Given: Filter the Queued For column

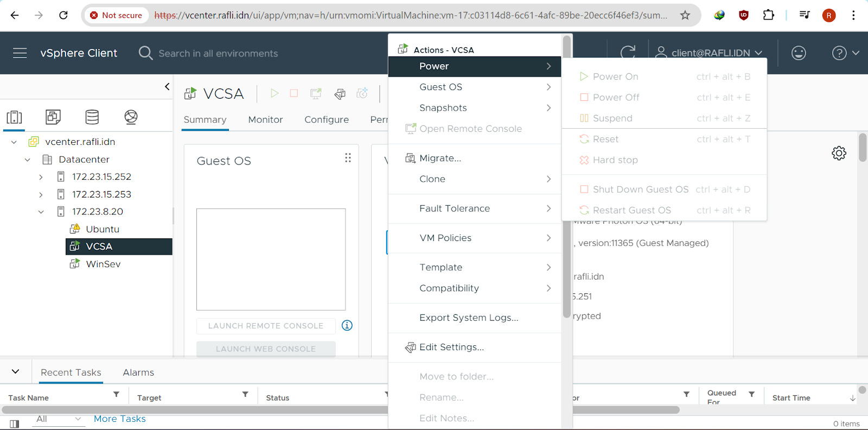Looking at the screenshot, I should coord(751,394).
